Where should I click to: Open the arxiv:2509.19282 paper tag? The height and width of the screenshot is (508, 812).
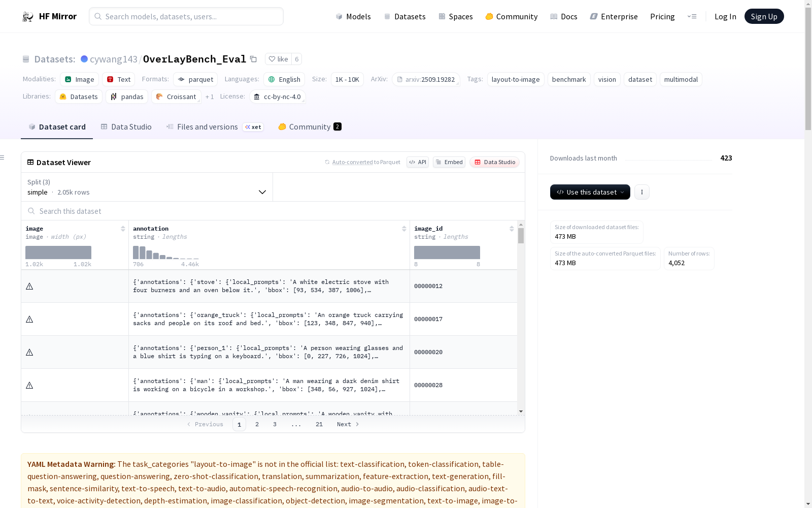(x=426, y=79)
